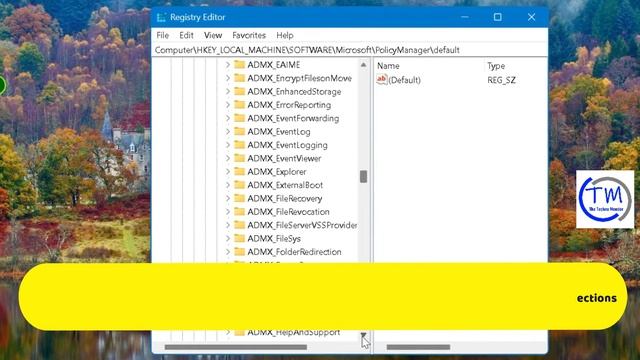Click the ADMX_FileSys folder icon
This screenshot has height=360, width=640.
240,238
